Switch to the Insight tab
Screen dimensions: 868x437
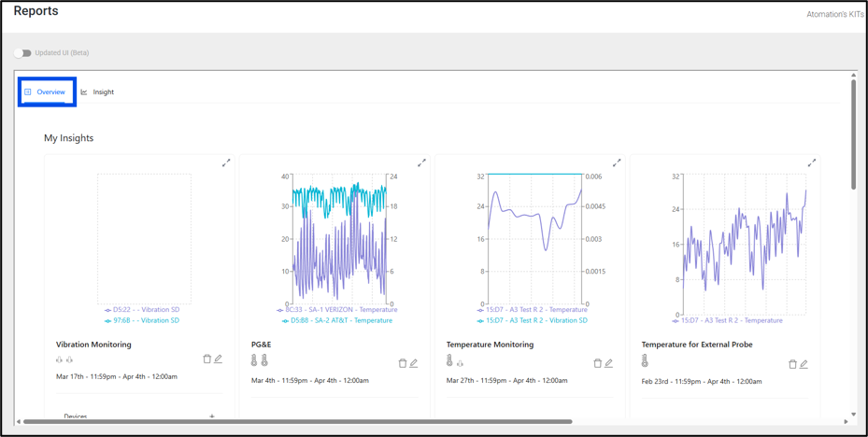[97, 92]
